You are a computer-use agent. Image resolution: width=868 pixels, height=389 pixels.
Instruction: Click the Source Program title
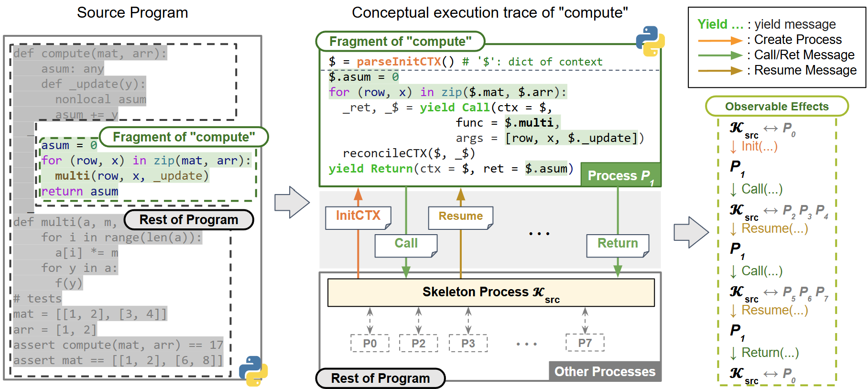(x=132, y=13)
